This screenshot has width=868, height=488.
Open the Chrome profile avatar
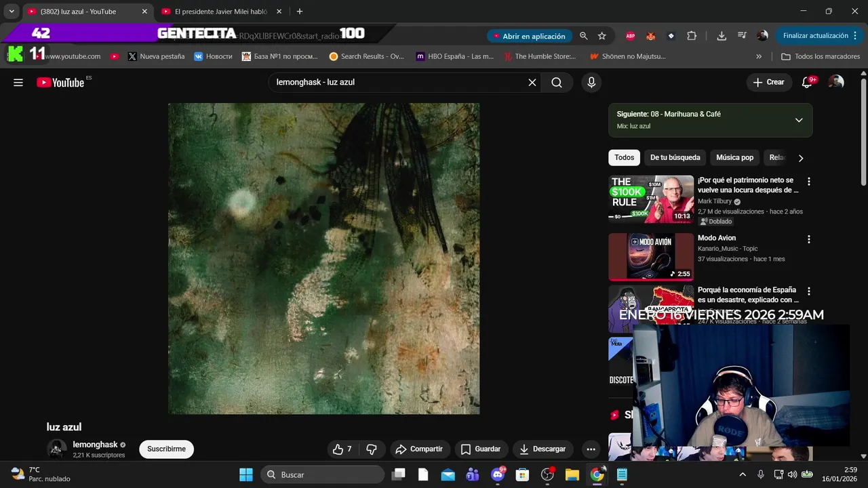(762, 36)
